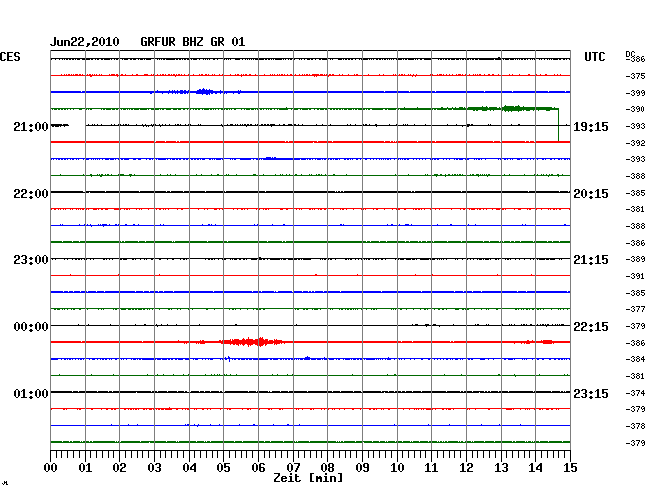Click minute axis tick label 08

tap(327, 468)
